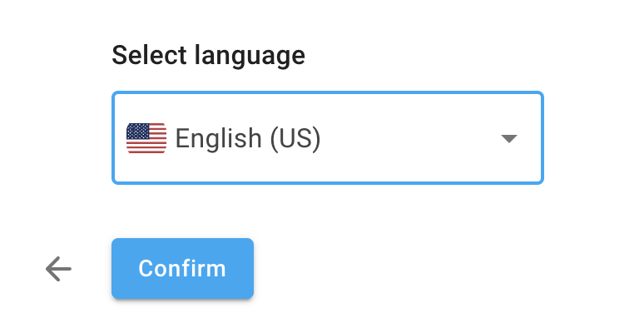The width and height of the screenshot is (644, 328).
Task: Click the US flag icon
Action: pos(146,138)
